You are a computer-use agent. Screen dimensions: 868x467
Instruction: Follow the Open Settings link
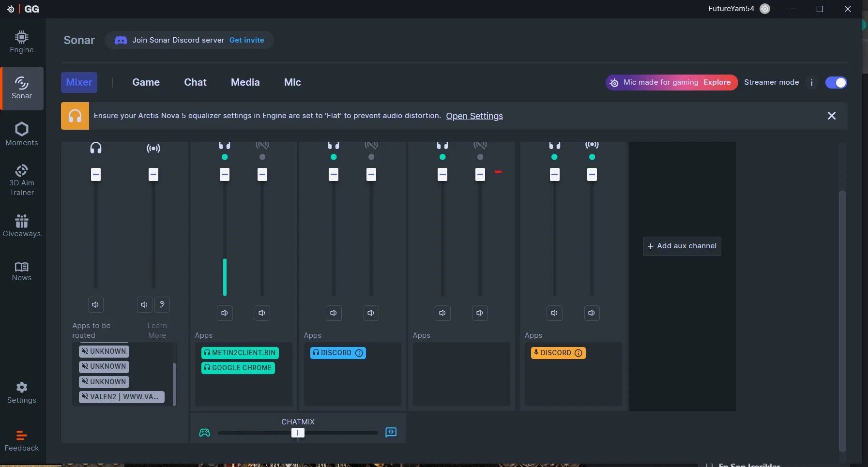[x=474, y=116]
